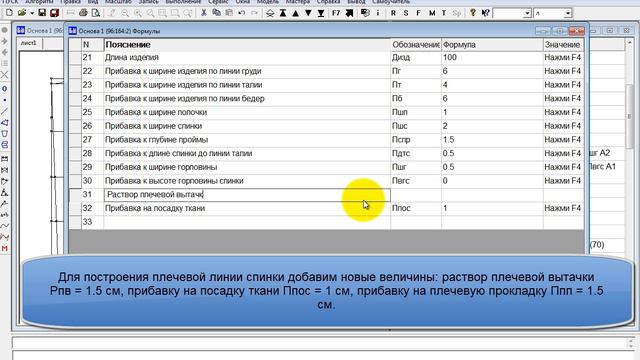Image resolution: width=640 pixels, height=360 pixels.
Task: Click the red Save diskette icon
Action: (54, 13)
